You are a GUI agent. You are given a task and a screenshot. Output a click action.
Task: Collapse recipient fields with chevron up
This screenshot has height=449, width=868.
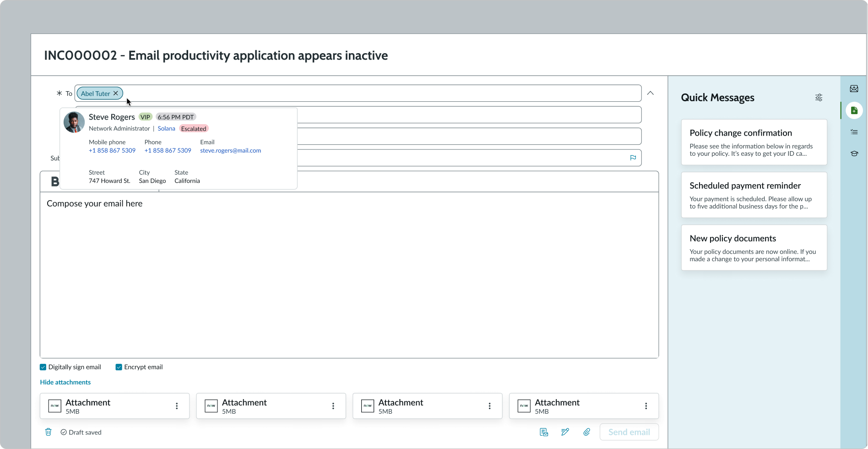[650, 93]
